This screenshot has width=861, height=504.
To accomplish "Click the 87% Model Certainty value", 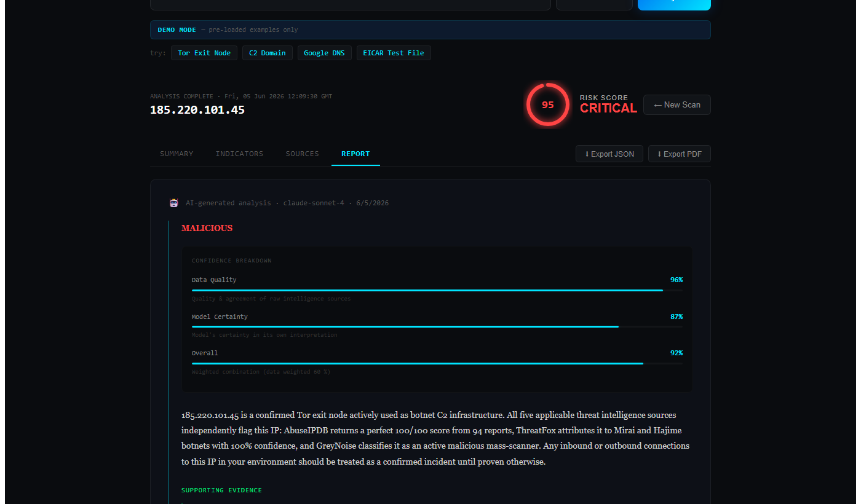I will (x=676, y=317).
